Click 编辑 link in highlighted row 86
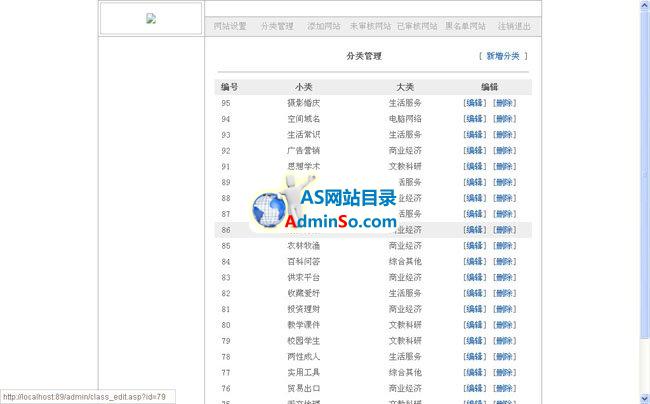 (475, 230)
